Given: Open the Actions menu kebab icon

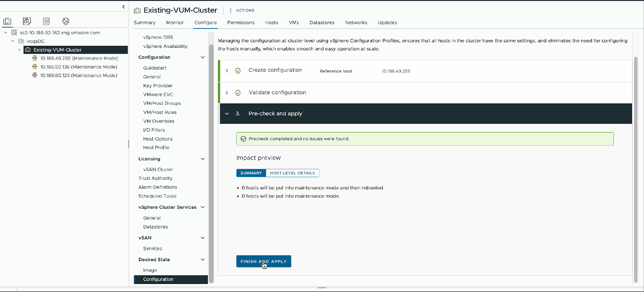Looking at the screenshot, I should [x=231, y=10].
